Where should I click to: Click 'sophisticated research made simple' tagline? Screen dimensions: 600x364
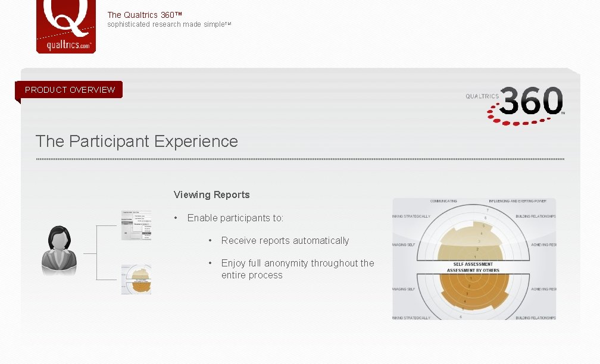(169, 24)
